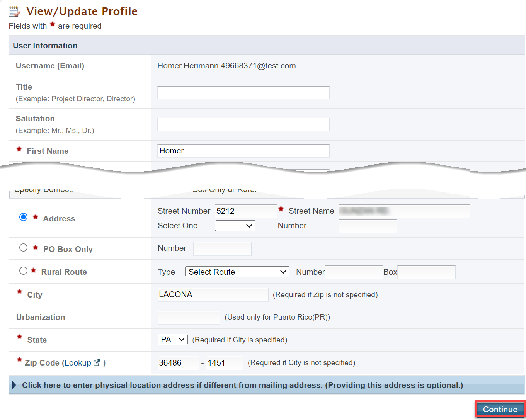Click the Street Number field with 5212
The height and width of the screenshot is (420, 526).
pos(246,211)
